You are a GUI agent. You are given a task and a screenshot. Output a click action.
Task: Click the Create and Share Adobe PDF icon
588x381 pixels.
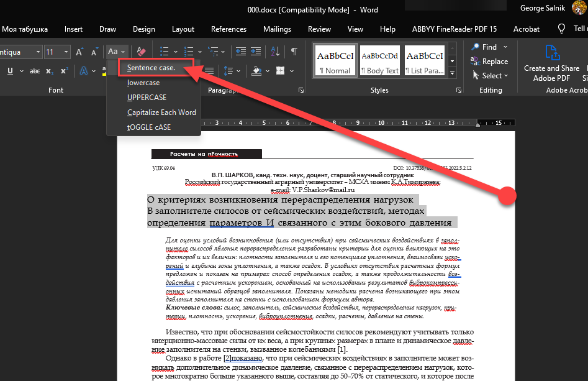(551, 52)
